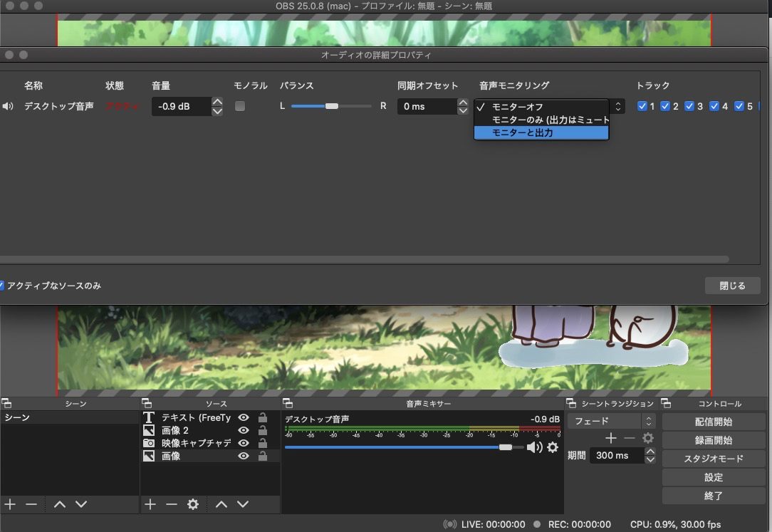Toggle lock on the 画像 source
This screenshot has width=772, height=532.
263,456
